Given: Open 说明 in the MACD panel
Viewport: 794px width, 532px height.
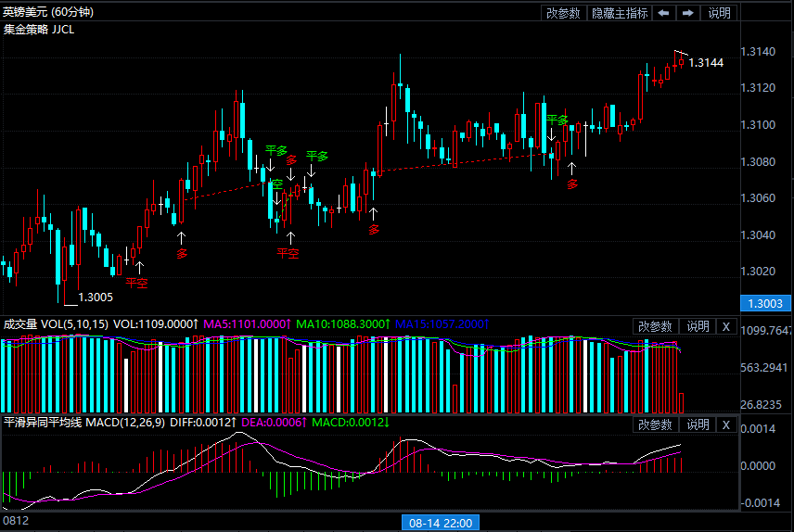Looking at the screenshot, I should [697, 424].
